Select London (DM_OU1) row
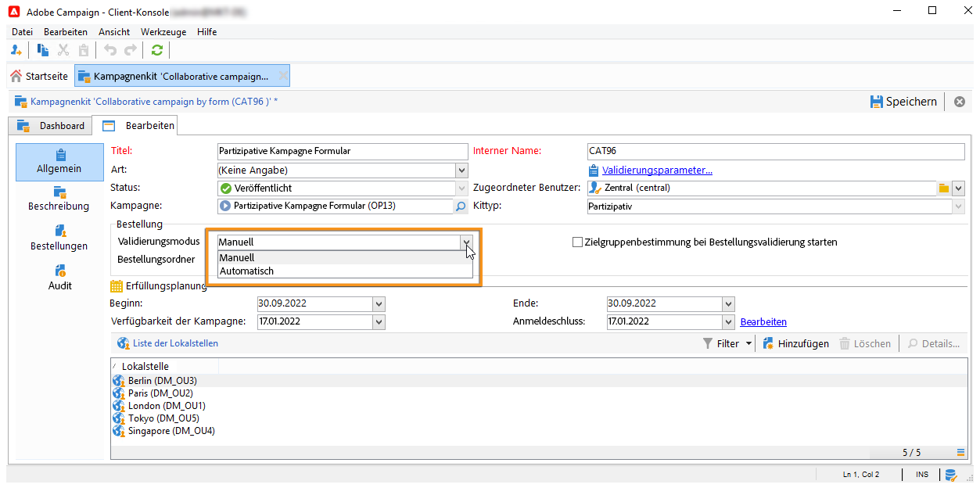Viewport: 980px width, 488px height. pos(539,406)
